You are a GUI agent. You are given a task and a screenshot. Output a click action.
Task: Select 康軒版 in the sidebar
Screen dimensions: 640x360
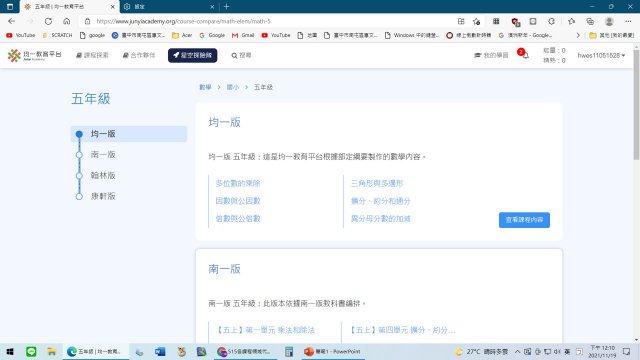[103, 196]
